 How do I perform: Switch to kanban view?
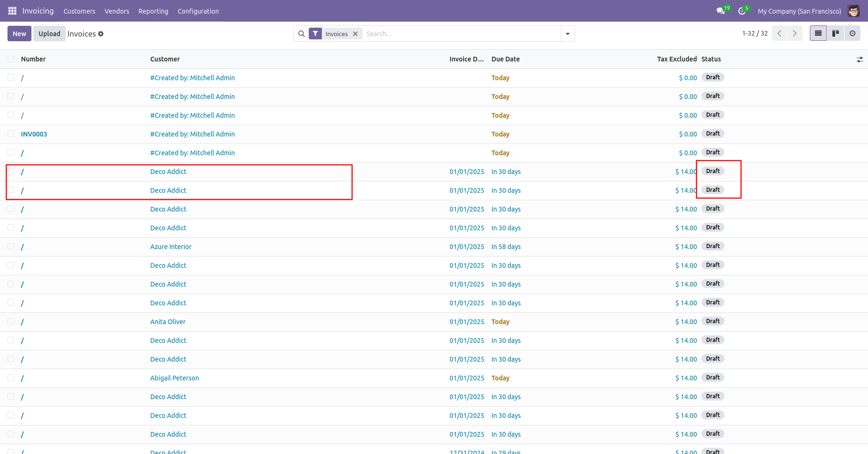click(836, 33)
